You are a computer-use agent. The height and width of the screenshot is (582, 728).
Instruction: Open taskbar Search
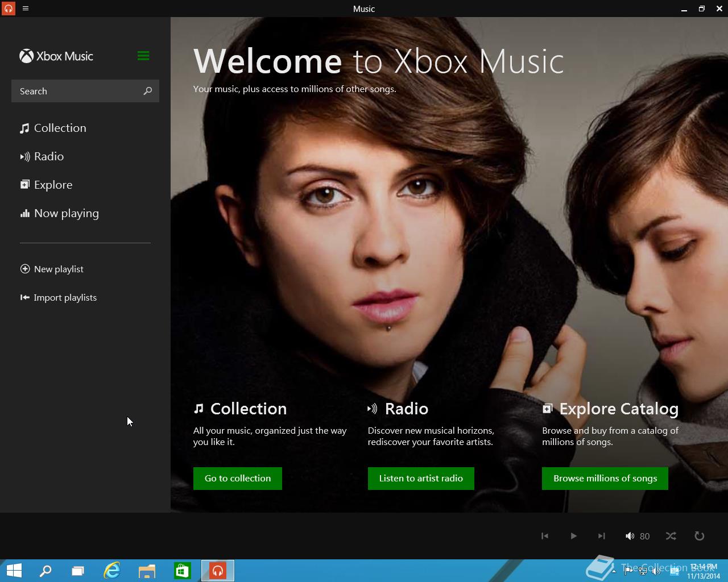pyautogui.click(x=45, y=571)
